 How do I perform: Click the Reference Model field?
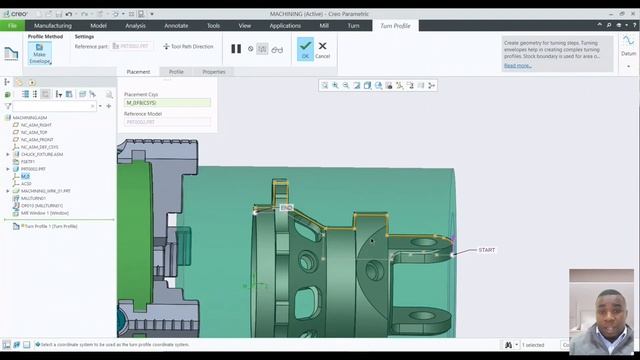(167, 122)
